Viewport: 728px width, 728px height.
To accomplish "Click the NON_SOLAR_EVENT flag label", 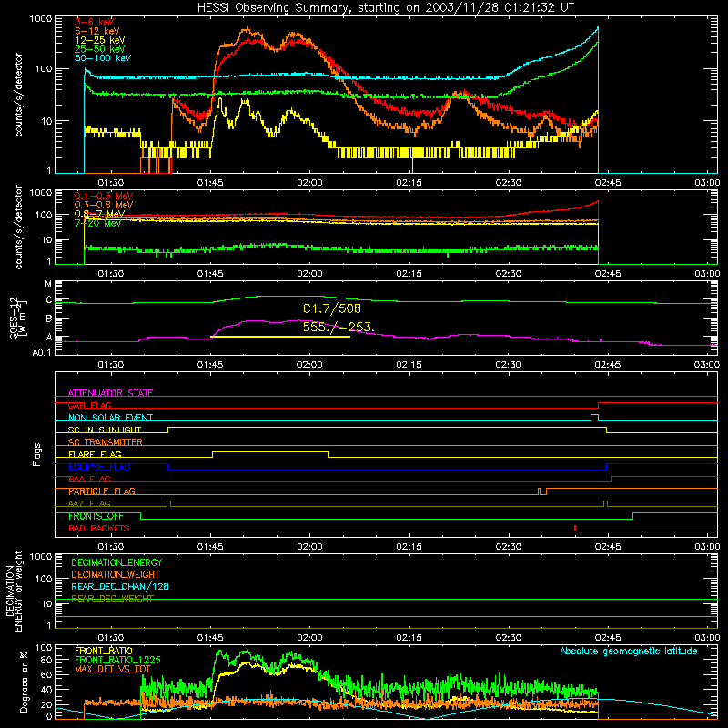I will point(110,418).
